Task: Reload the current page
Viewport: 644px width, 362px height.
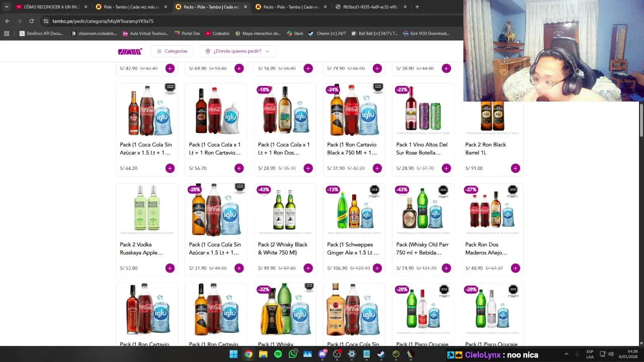Action: point(31,21)
